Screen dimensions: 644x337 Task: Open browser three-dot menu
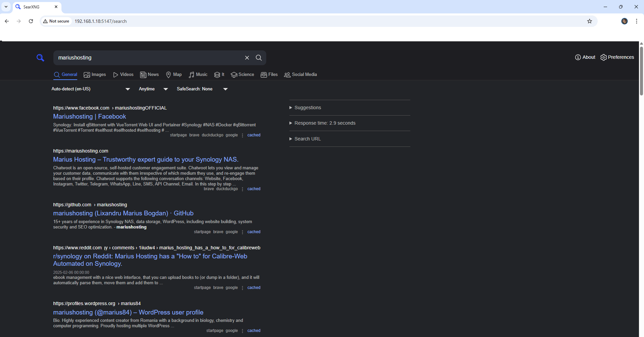(x=636, y=21)
